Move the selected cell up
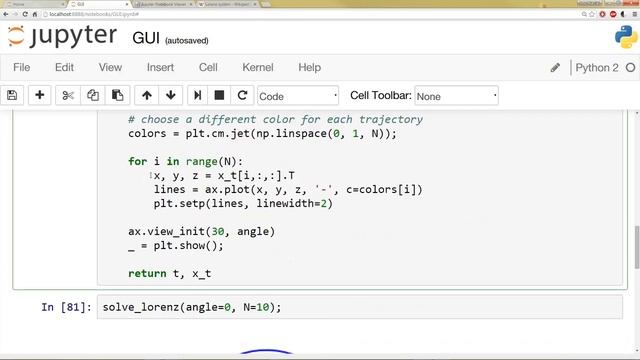This screenshot has width=640, height=360. click(147, 96)
